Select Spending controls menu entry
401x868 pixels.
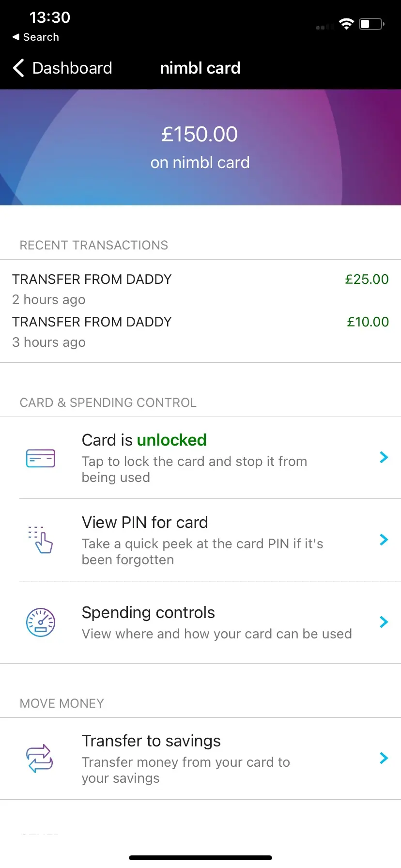pos(148,613)
